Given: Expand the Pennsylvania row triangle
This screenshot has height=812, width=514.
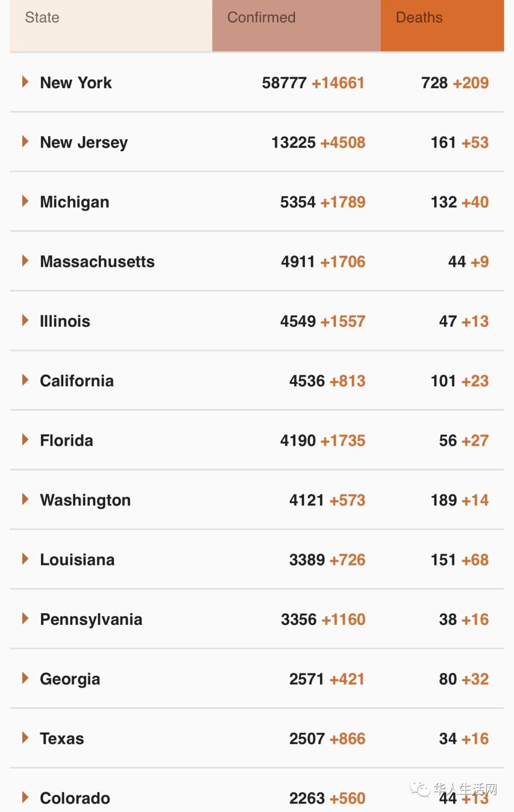Looking at the screenshot, I should point(25,619).
